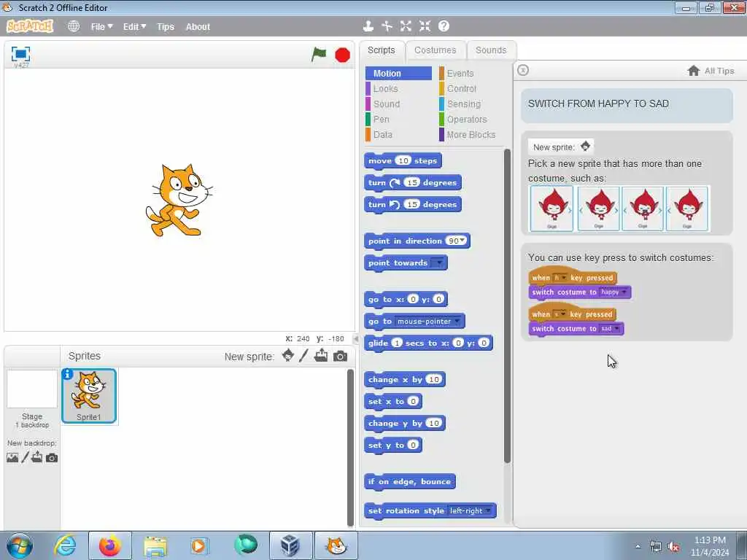Select the Grow sprite tool
The image size is (747, 560).
click(406, 26)
